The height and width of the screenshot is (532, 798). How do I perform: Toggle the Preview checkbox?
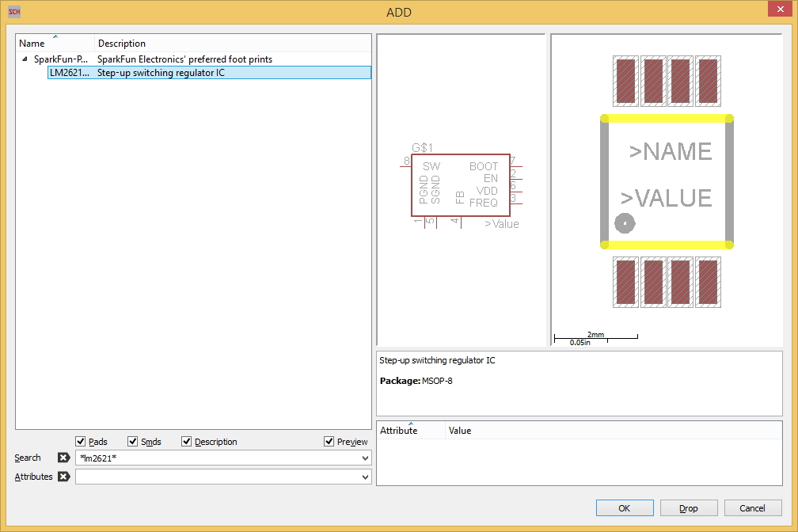pos(329,442)
